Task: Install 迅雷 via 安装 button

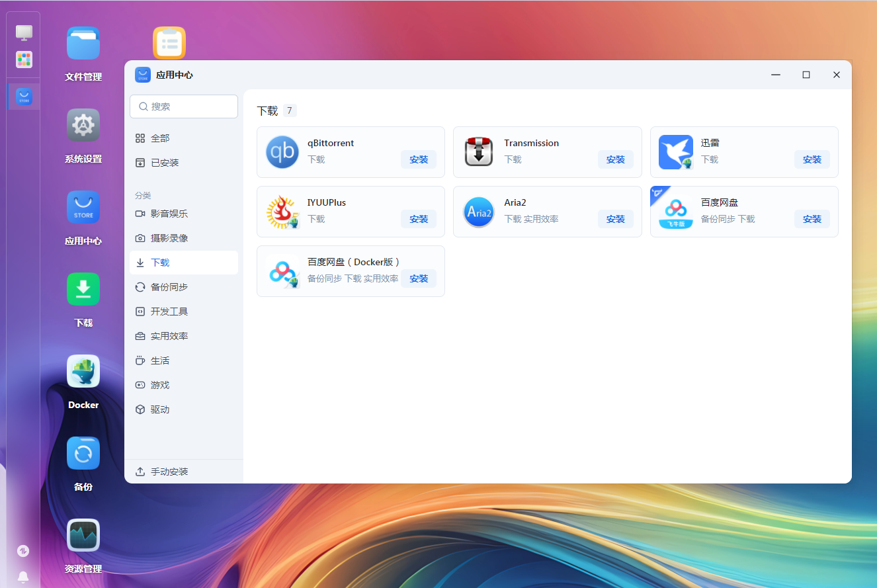Action: pyautogui.click(x=812, y=159)
